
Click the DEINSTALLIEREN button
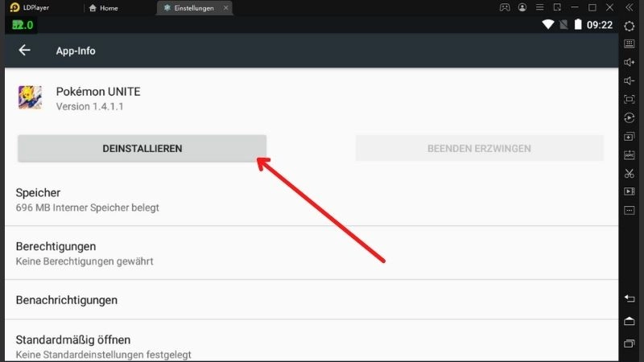click(142, 149)
